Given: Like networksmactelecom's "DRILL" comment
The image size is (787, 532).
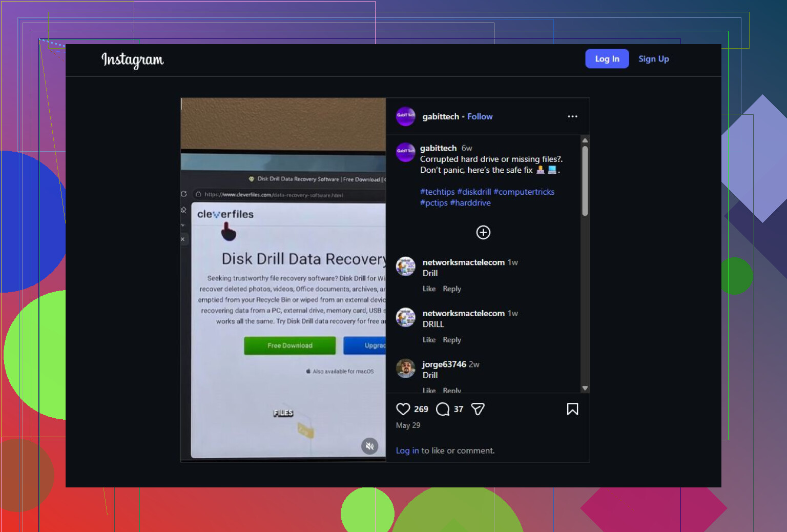Looking at the screenshot, I should click(429, 340).
